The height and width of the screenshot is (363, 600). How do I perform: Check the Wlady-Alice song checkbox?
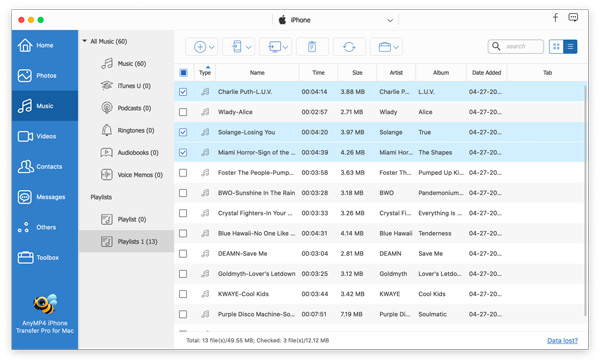click(x=183, y=112)
